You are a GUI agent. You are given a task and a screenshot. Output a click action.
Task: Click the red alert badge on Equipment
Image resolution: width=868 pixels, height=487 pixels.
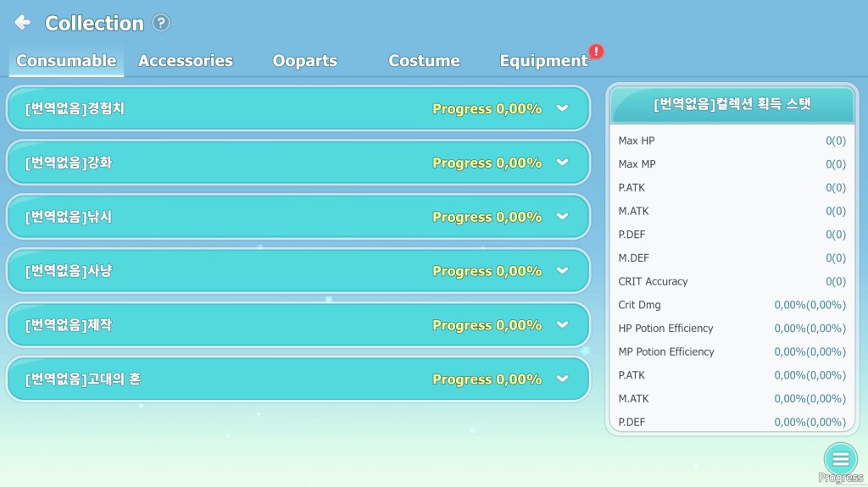point(596,52)
